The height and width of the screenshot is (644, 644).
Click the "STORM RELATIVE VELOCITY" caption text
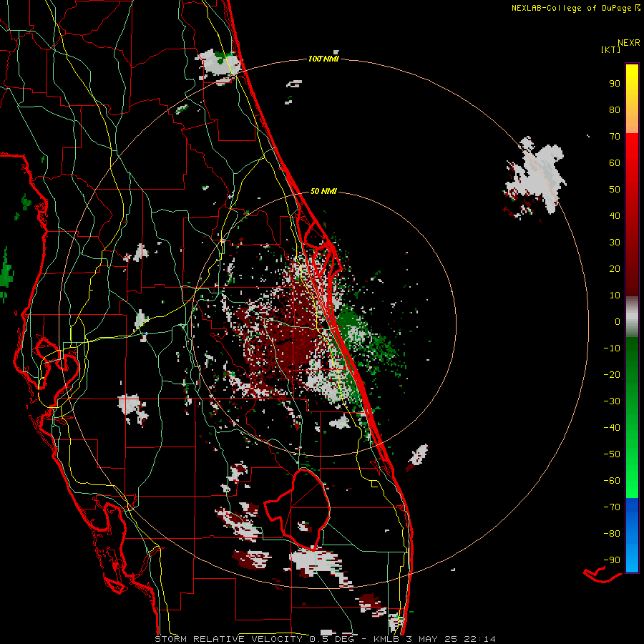[228, 639]
